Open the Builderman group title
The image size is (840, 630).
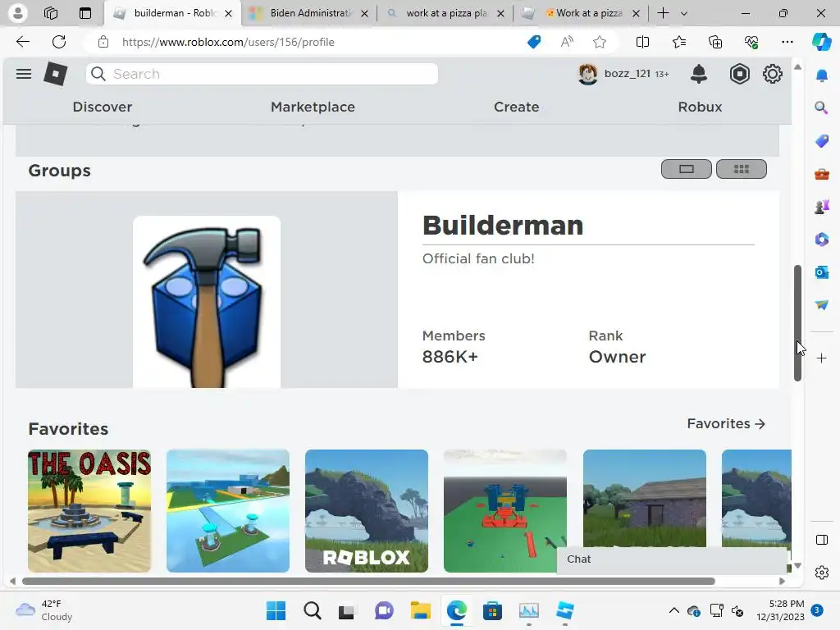[503, 225]
